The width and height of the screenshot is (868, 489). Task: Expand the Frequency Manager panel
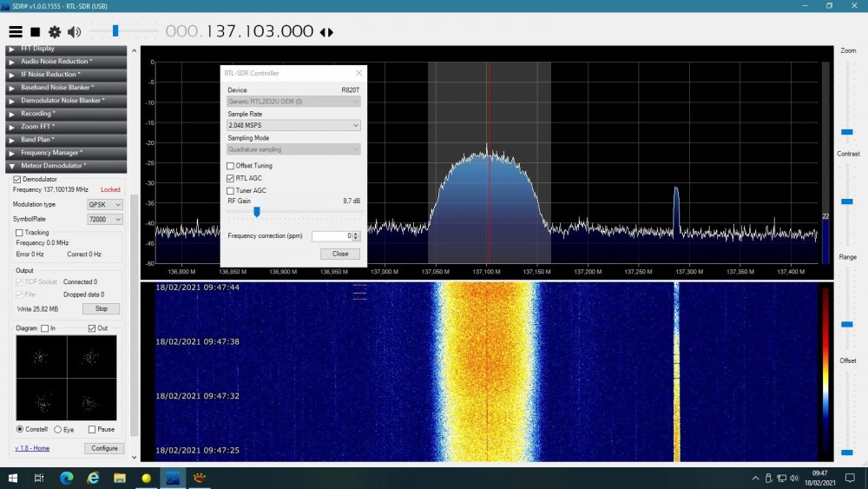coord(66,152)
